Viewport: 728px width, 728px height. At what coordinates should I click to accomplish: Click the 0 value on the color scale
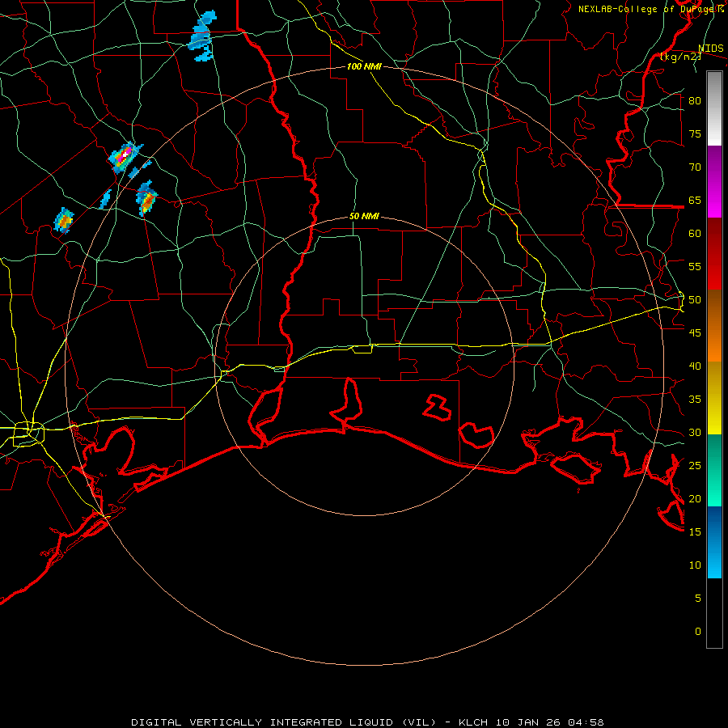click(698, 632)
